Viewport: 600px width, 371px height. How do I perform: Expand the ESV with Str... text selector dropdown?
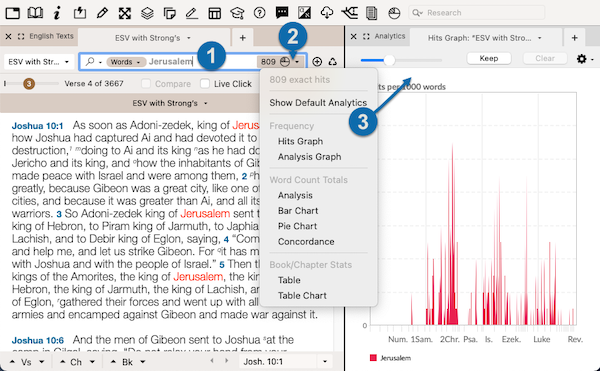39,62
